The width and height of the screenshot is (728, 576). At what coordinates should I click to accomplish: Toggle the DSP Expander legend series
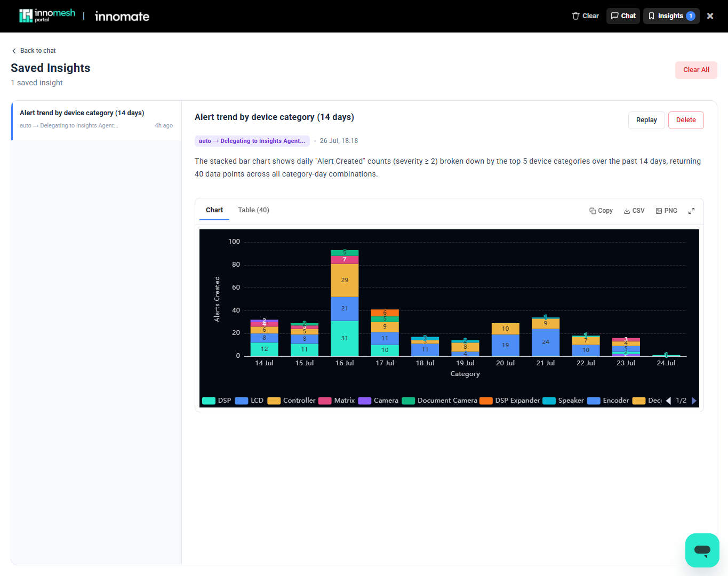pyautogui.click(x=510, y=401)
